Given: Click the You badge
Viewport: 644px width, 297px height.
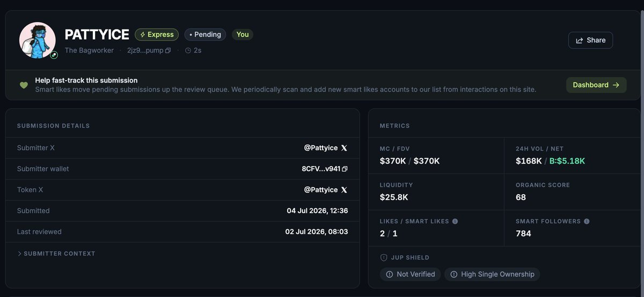Looking at the screenshot, I should (x=243, y=34).
